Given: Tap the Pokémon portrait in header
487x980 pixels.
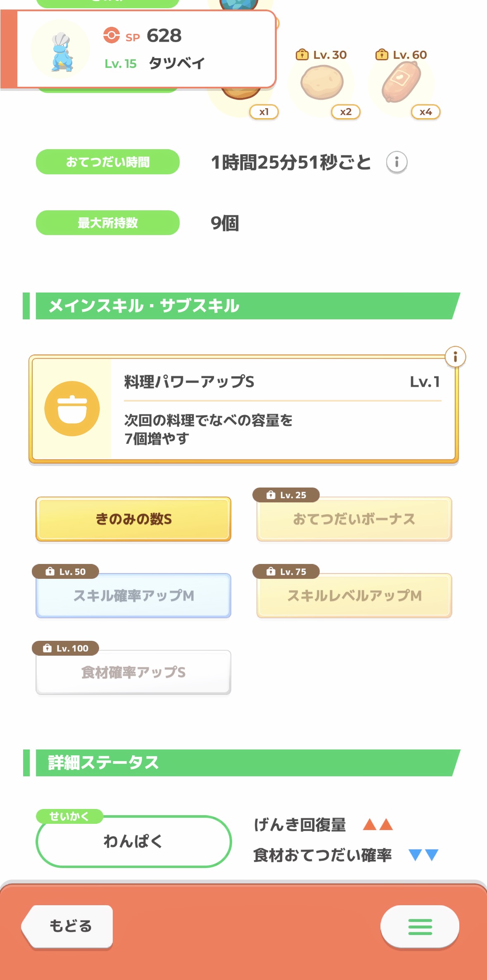Looking at the screenshot, I should click(61, 50).
